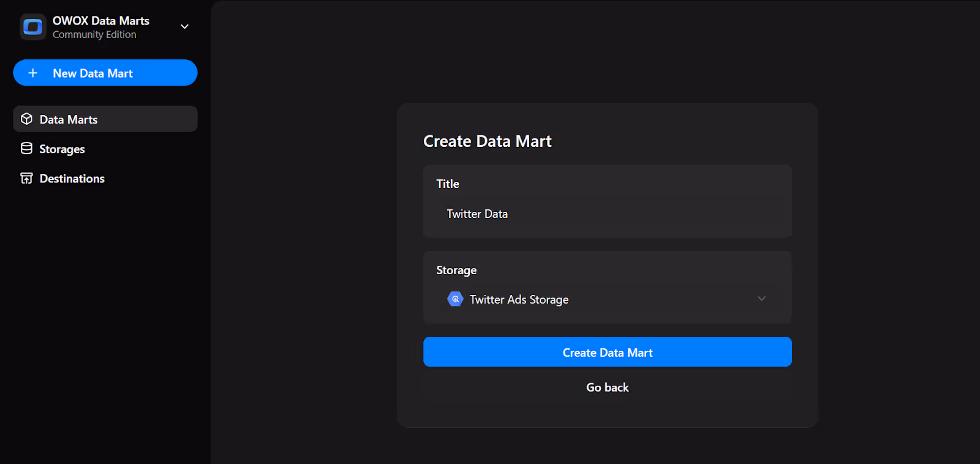Click the New Data Mart button
This screenshot has width=980, height=464.
105,73
